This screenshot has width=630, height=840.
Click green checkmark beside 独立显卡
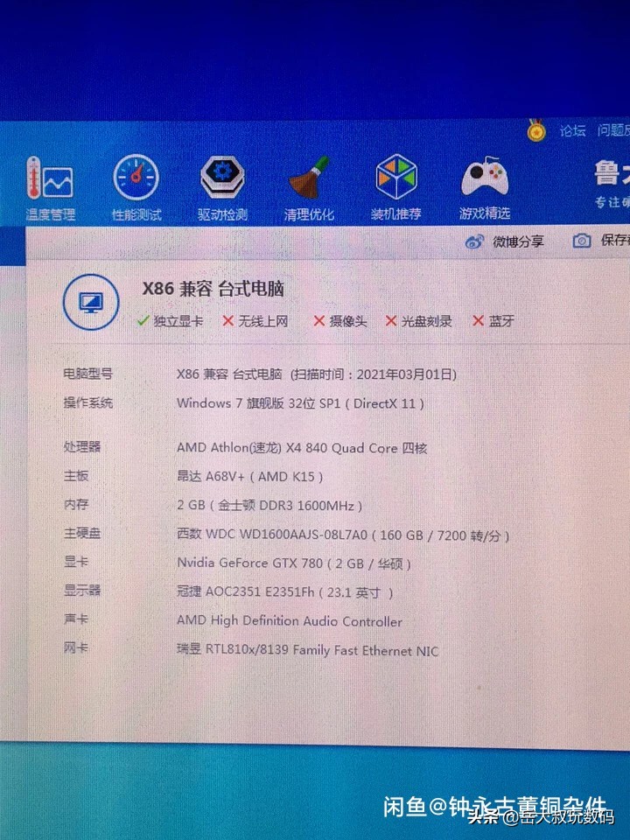coord(143,320)
